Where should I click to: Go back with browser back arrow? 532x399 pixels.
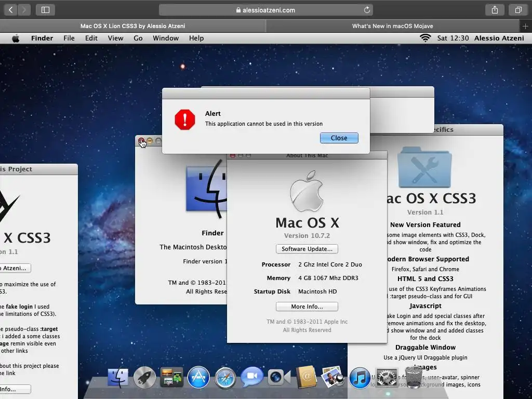[10, 10]
